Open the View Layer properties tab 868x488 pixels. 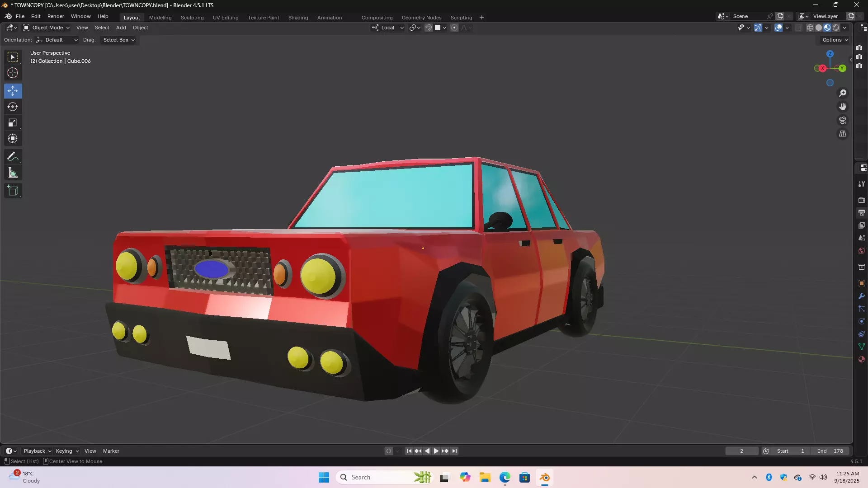[862, 225]
